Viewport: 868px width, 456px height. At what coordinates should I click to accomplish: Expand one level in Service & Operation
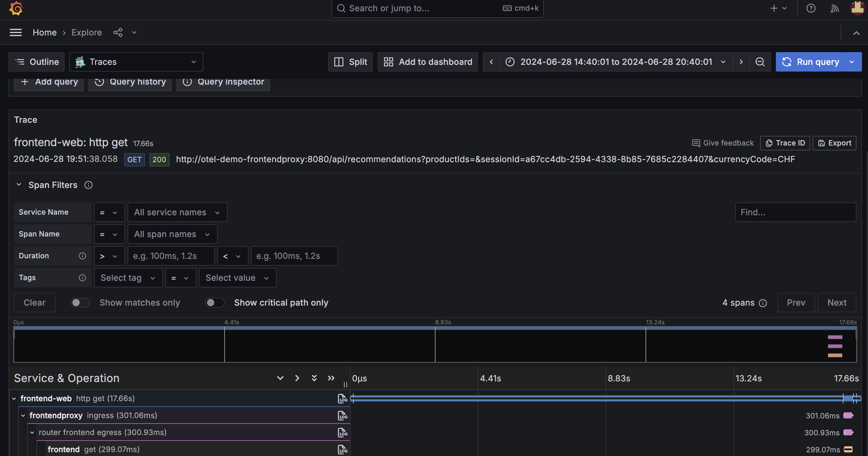tap(280, 378)
